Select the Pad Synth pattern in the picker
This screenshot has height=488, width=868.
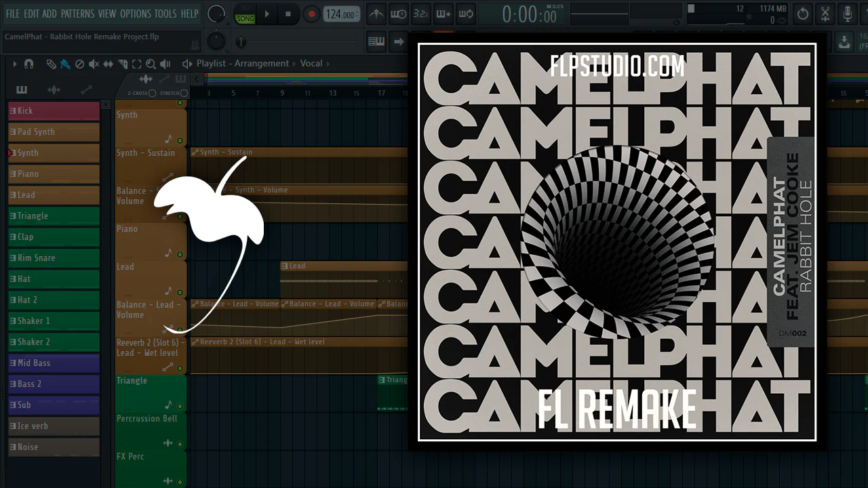click(54, 132)
